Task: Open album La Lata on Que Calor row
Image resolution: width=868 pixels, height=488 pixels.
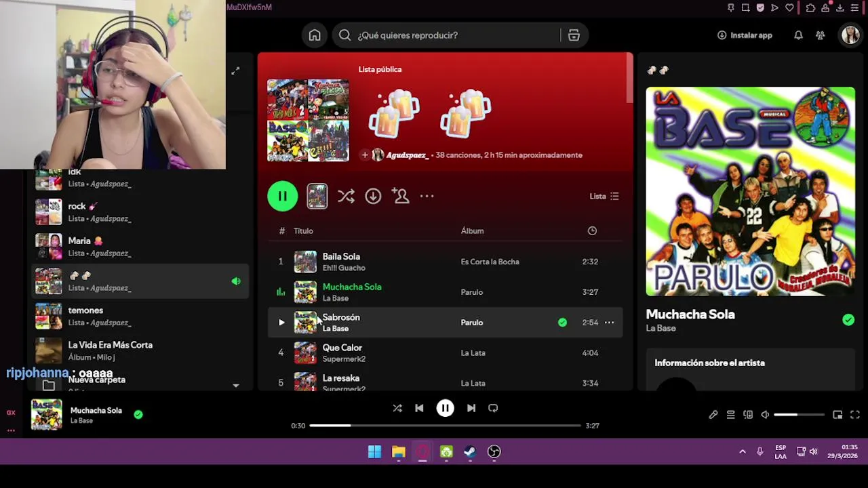Action: point(473,353)
